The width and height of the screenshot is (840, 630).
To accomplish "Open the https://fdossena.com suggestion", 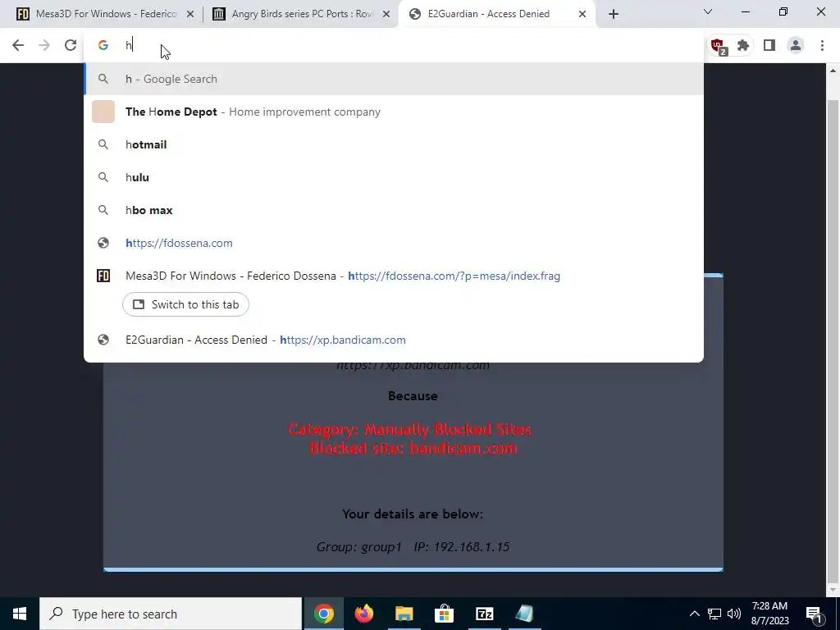I will (394, 243).
